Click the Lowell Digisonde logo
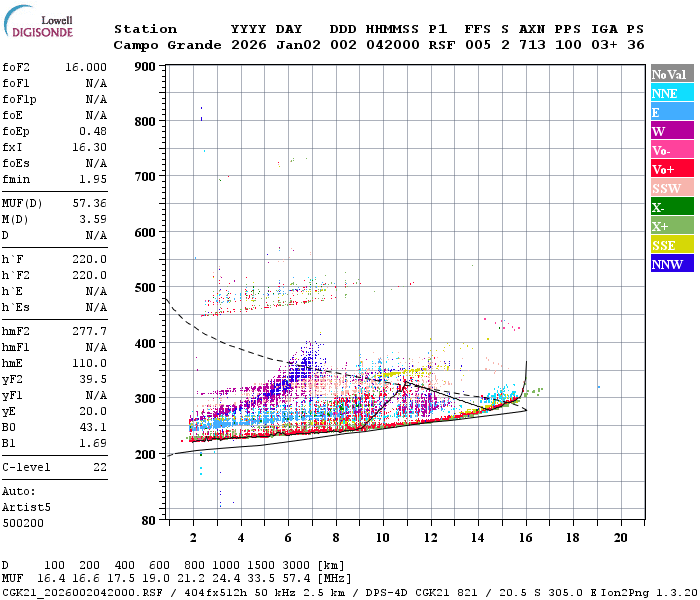 click(x=38, y=21)
